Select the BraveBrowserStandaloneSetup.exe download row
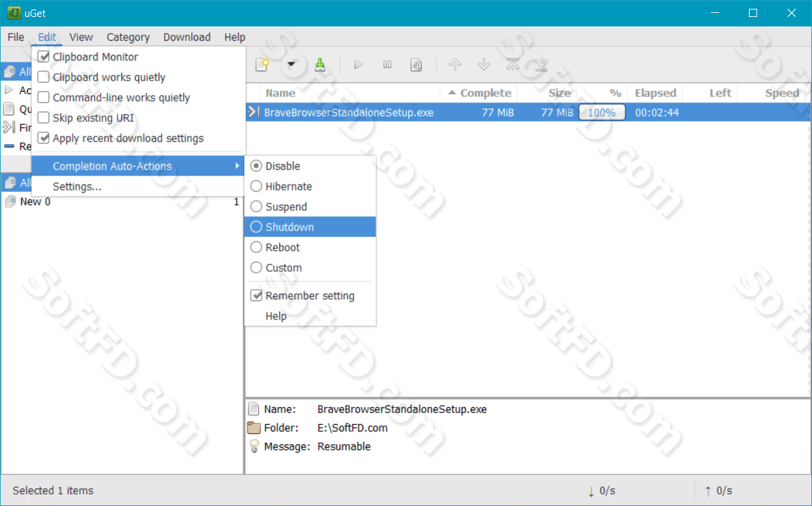The width and height of the screenshot is (812, 506). click(528, 112)
